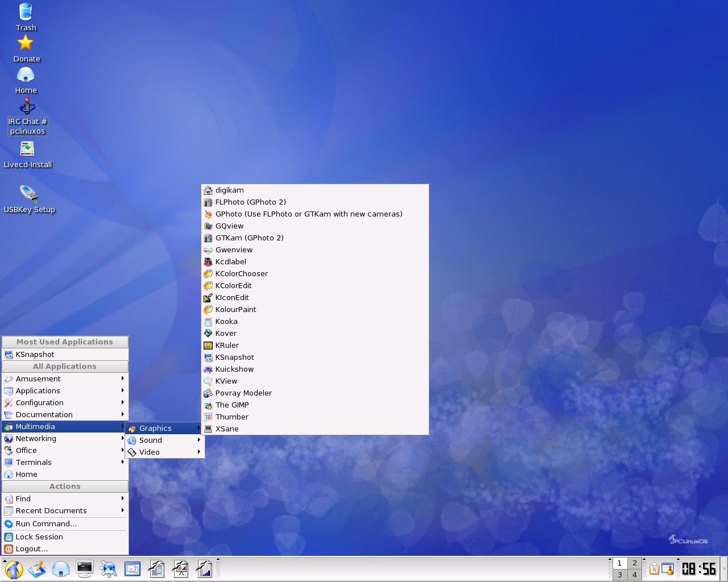Launch the terminal icon in the panel

click(x=85, y=569)
